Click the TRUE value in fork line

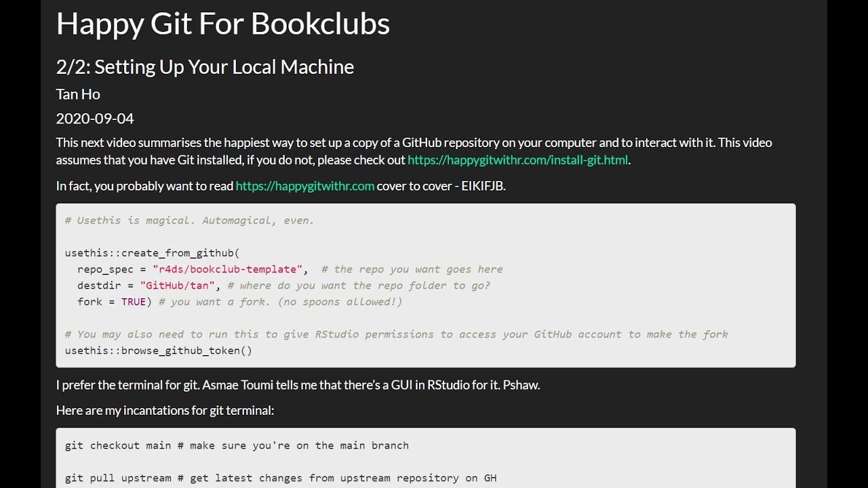134,302
